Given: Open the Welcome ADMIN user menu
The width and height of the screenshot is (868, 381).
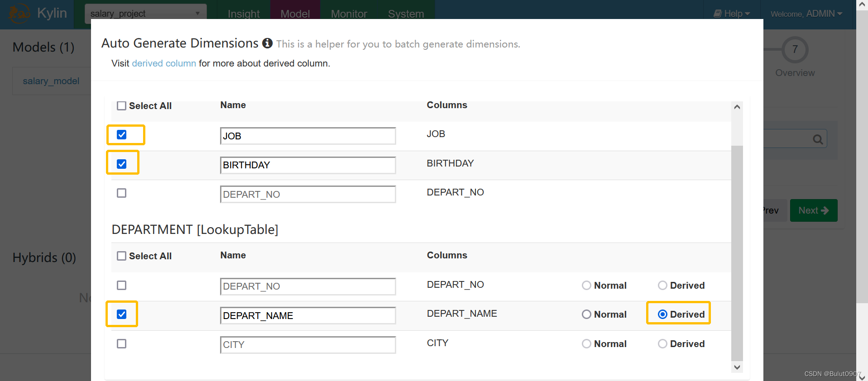Looking at the screenshot, I should click(806, 14).
